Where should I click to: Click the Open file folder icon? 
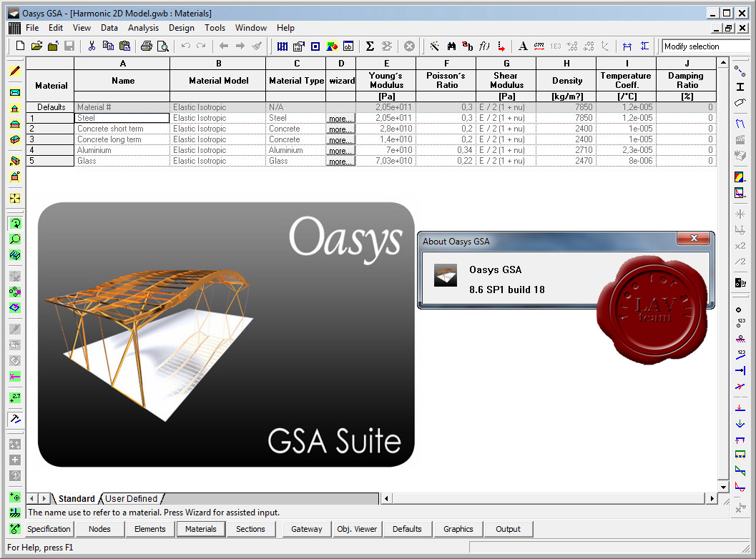coord(36,46)
